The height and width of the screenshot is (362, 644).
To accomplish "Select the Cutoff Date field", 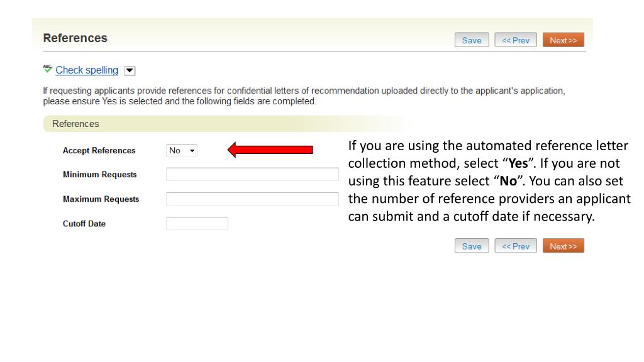I will [197, 224].
